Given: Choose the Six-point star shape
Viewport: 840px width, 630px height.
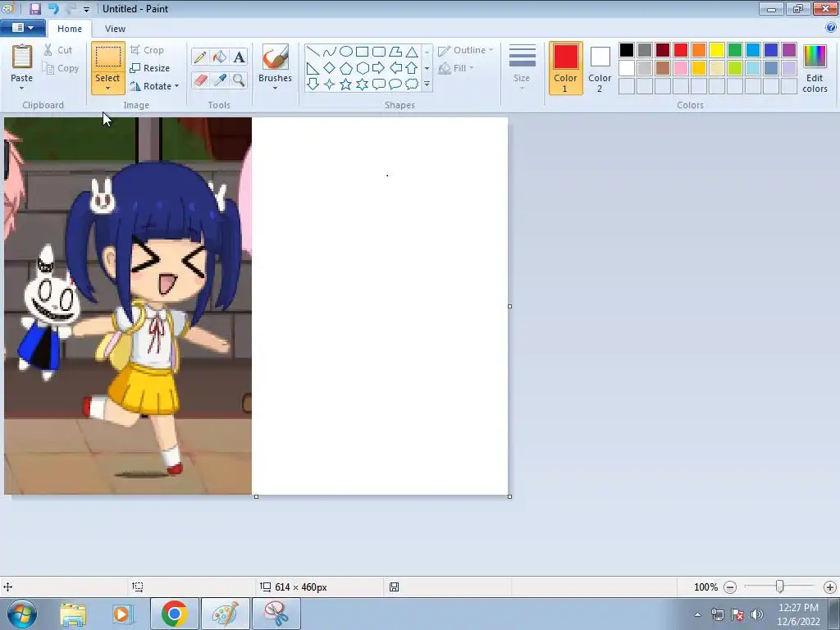Looking at the screenshot, I should pos(362,84).
